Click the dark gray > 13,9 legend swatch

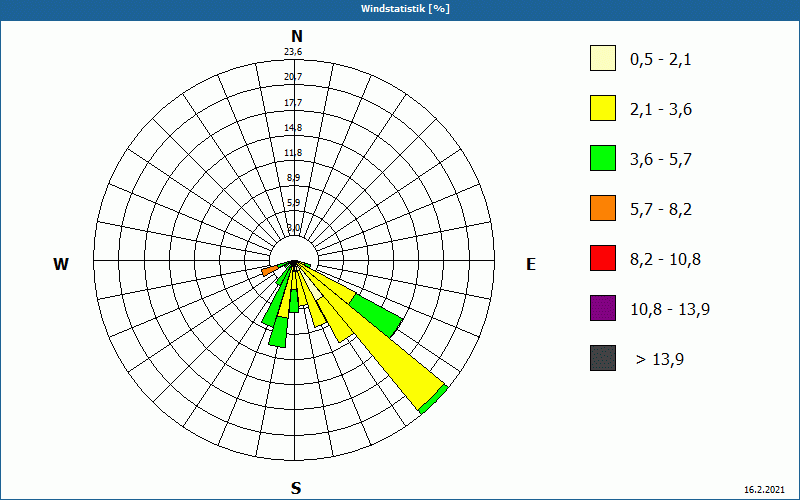pyautogui.click(x=603, y=358)
